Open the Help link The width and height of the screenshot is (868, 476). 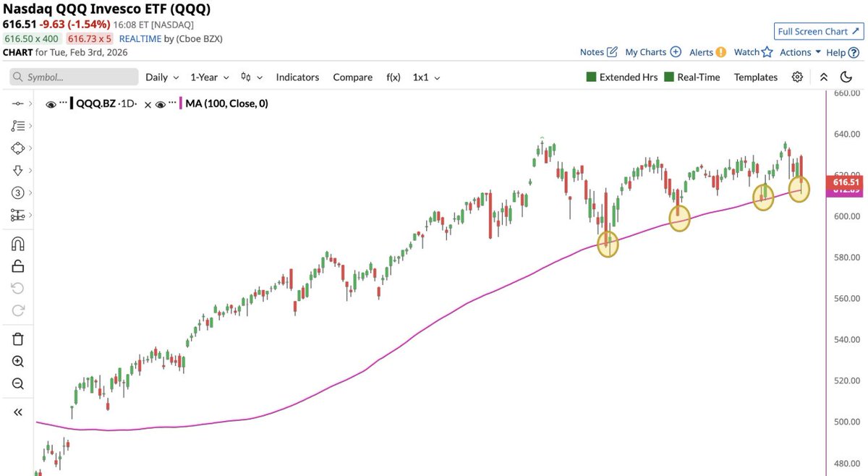tap(835, 52)
